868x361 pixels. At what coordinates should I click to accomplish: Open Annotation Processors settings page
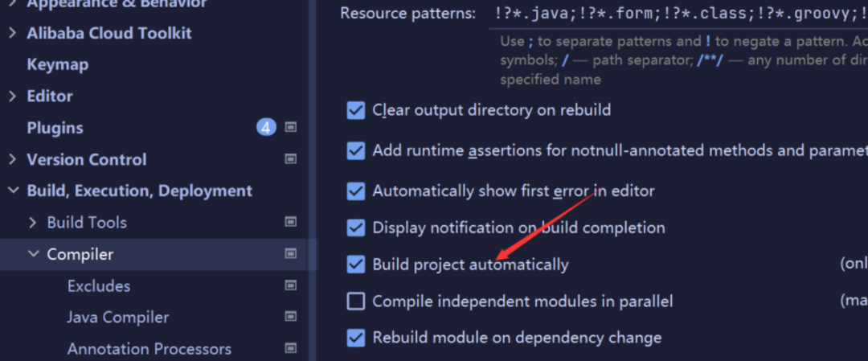click(x=149, y=349)
